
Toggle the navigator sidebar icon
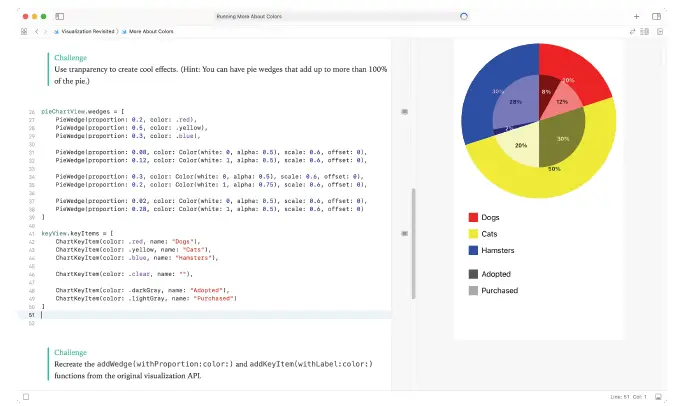[x=59, y=16]
